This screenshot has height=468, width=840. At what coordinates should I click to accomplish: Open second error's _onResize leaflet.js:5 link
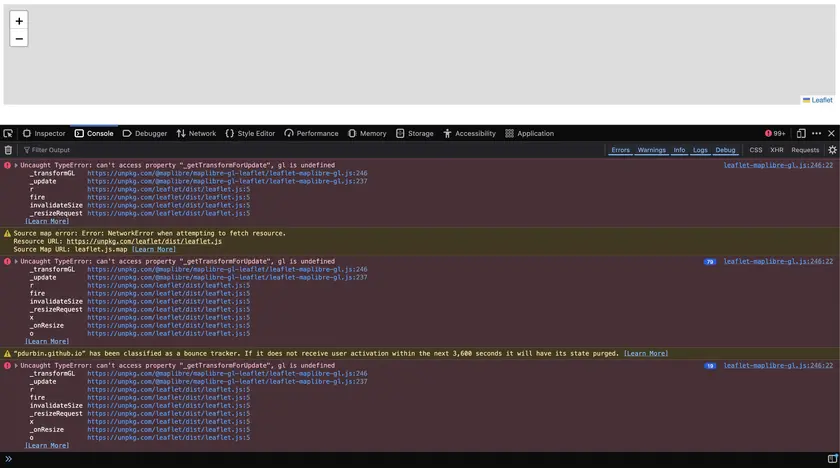pyautogui.click(x=168, y=326)
